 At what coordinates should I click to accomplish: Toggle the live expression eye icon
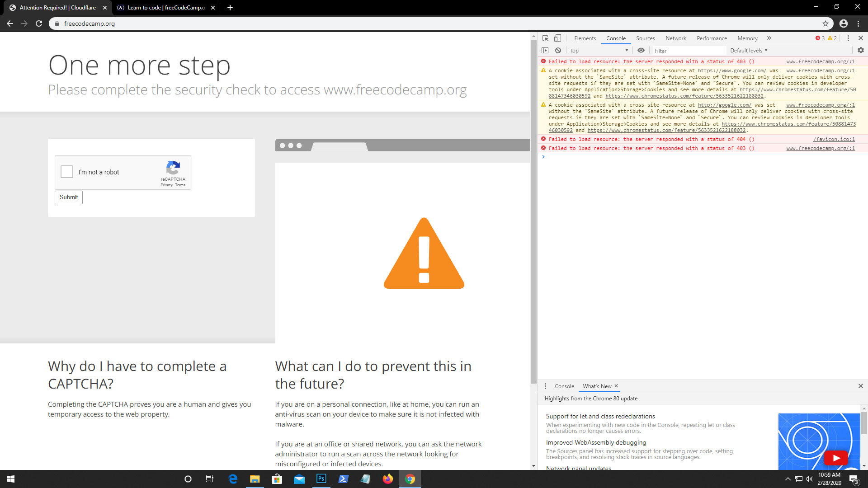641,51
